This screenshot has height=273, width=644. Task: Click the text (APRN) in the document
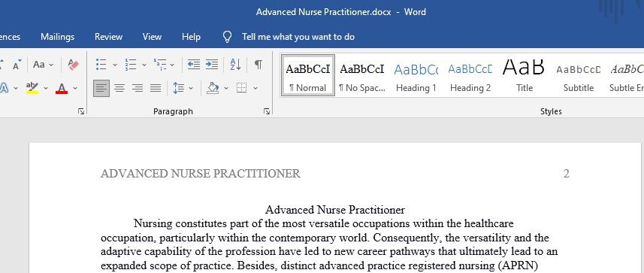click(x=518, y=265)
